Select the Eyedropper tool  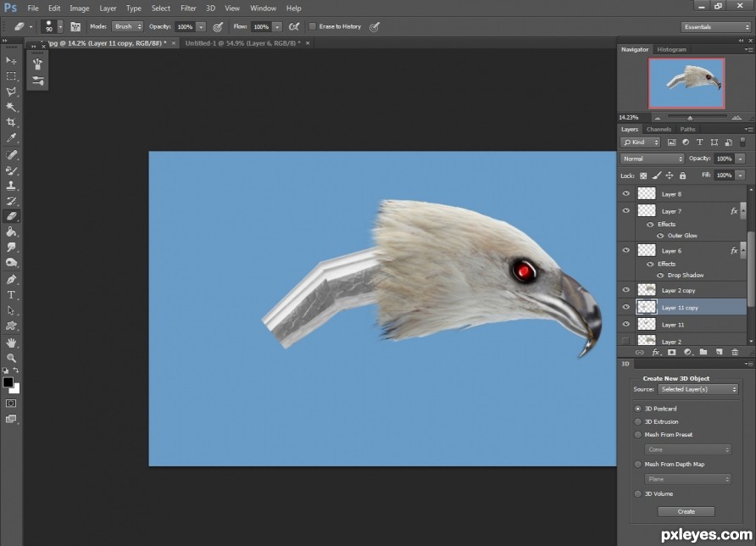pyautogui.click(x=11, y=138)
